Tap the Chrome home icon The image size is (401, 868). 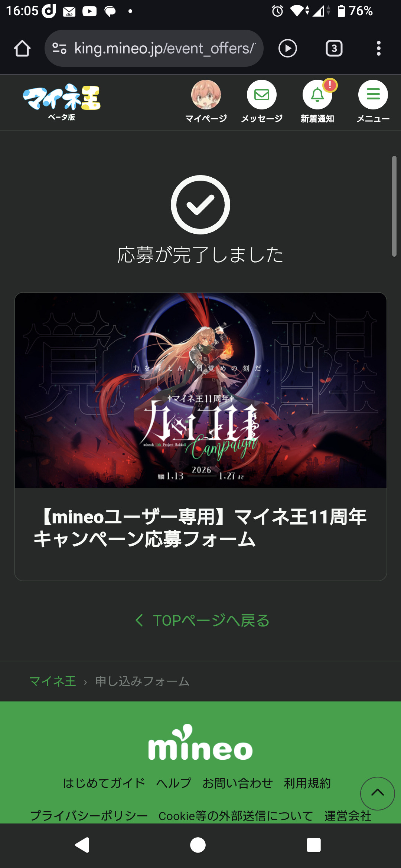[22, 49]
